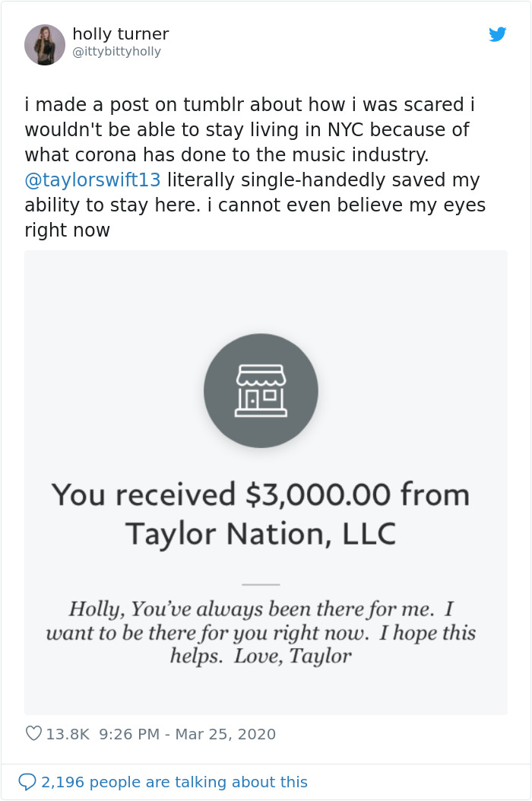Select the 'Taylor Nation, LLC' text
This screenshot has width=532, height=801.
tap(261, 532)
